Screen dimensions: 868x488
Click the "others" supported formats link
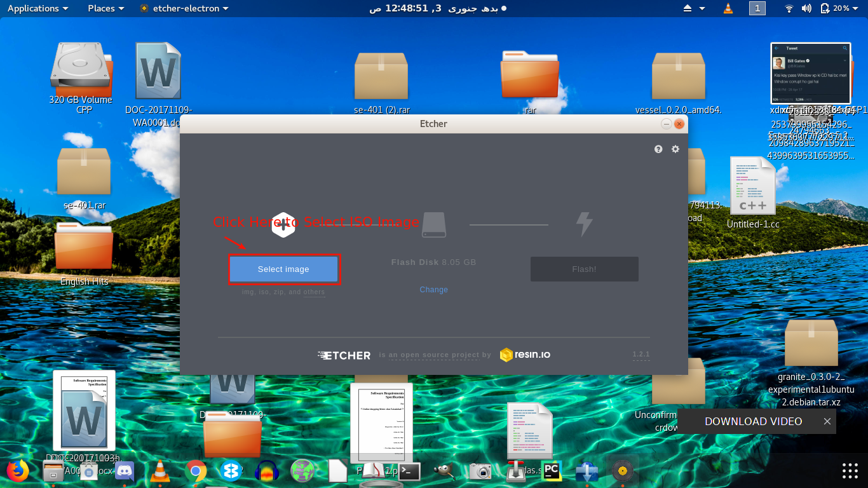pos(314,292)
